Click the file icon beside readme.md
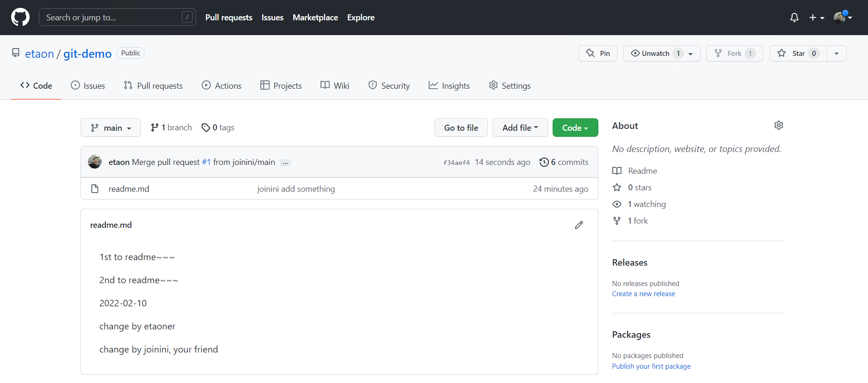 coord(95,188)
